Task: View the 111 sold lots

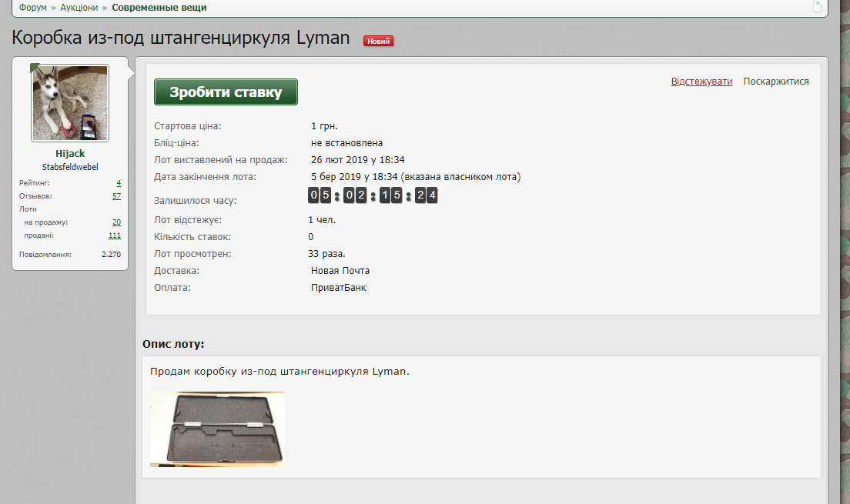Action: pyautogui.click(x=115, y=235)
